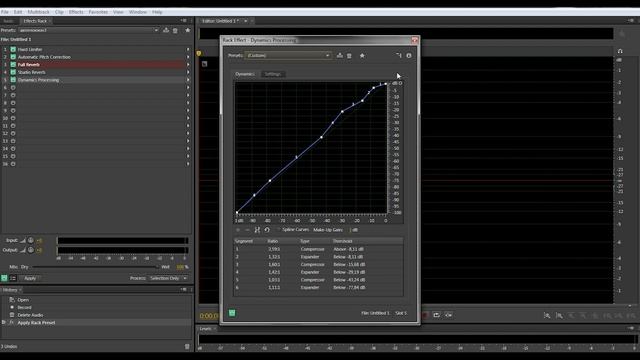Select the Effects Rack tab

point(35,21)
